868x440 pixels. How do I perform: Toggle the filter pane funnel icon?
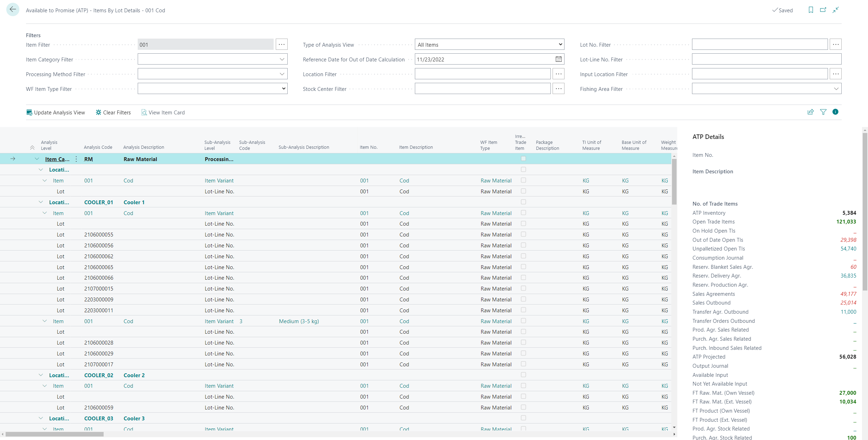[x=823, y=112]
